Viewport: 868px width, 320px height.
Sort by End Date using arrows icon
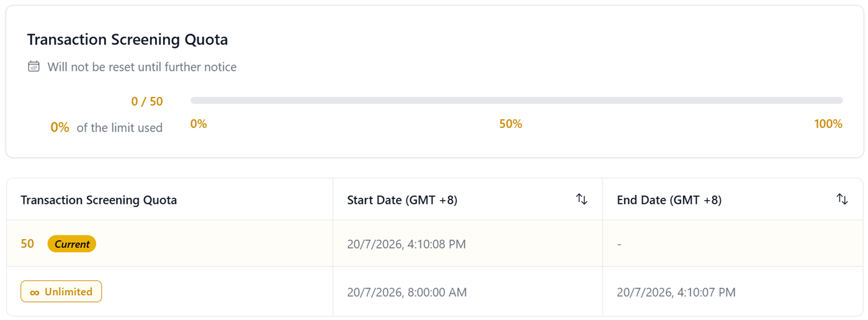tap(842, 199)
